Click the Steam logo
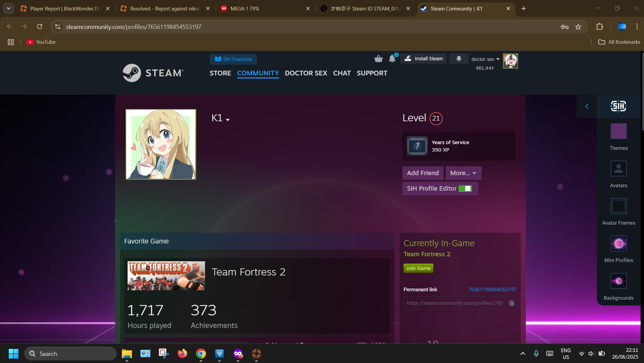Screen dimensions: 644x363 [x=153, y=73]
